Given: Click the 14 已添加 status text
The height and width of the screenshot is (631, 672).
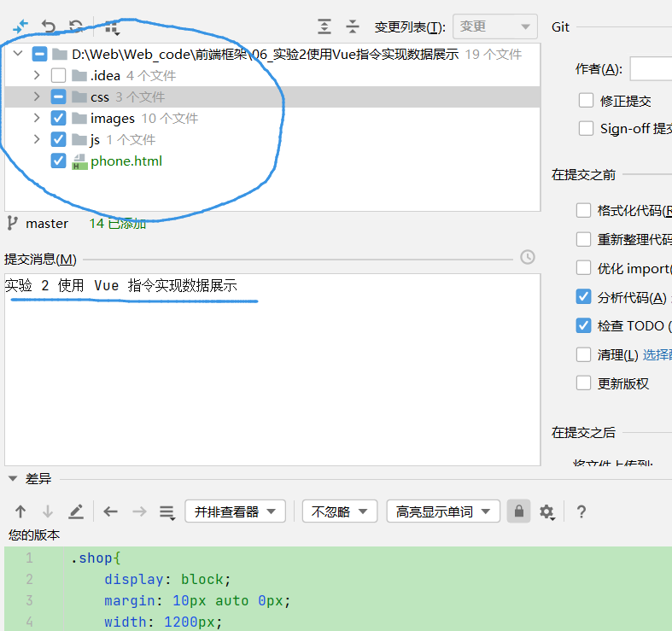Looking at the screenshot, I should pyautogui.click(x=118, y=224).
